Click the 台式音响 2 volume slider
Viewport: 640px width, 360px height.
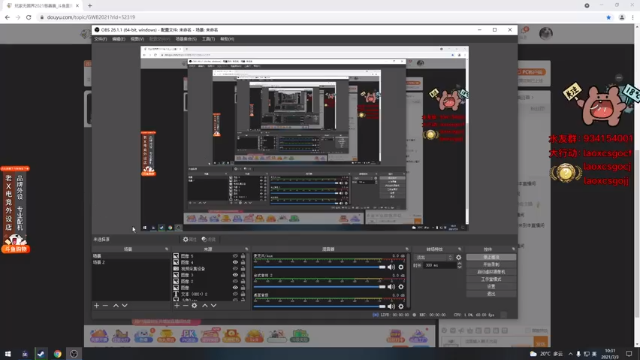pyautogui.click(x=319, y=287)
